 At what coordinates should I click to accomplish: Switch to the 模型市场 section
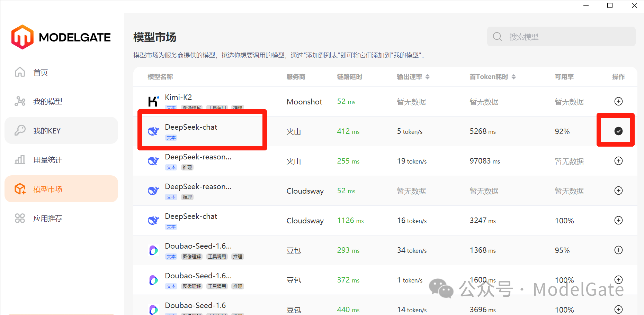point(48,189)
